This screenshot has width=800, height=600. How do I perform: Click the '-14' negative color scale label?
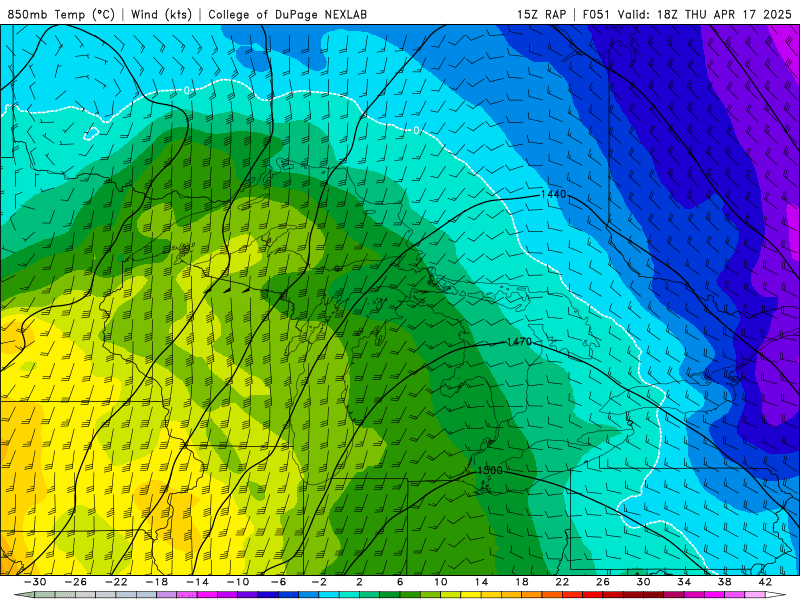197,582
